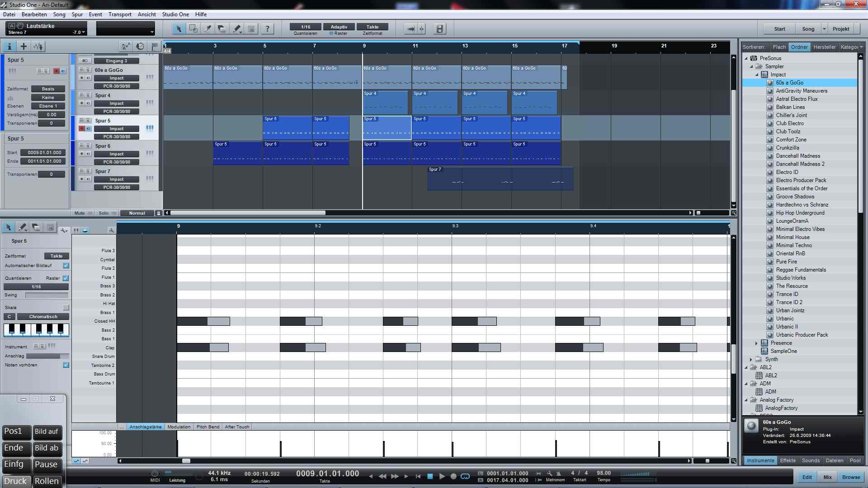Viewport: 868px width, 488px height.
Task: Click the plus icon to add tracks
Action: click(24, 46)
